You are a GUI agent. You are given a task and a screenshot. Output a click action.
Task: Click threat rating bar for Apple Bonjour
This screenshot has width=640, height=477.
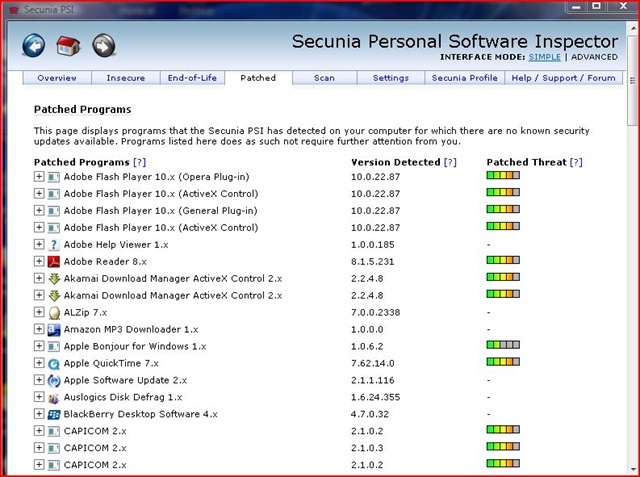click(503, 345)
